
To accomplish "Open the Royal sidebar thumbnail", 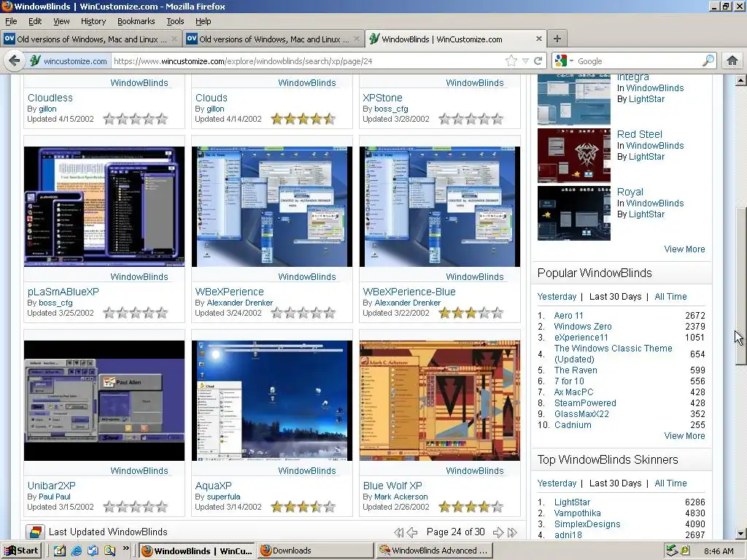I will 573,213.
